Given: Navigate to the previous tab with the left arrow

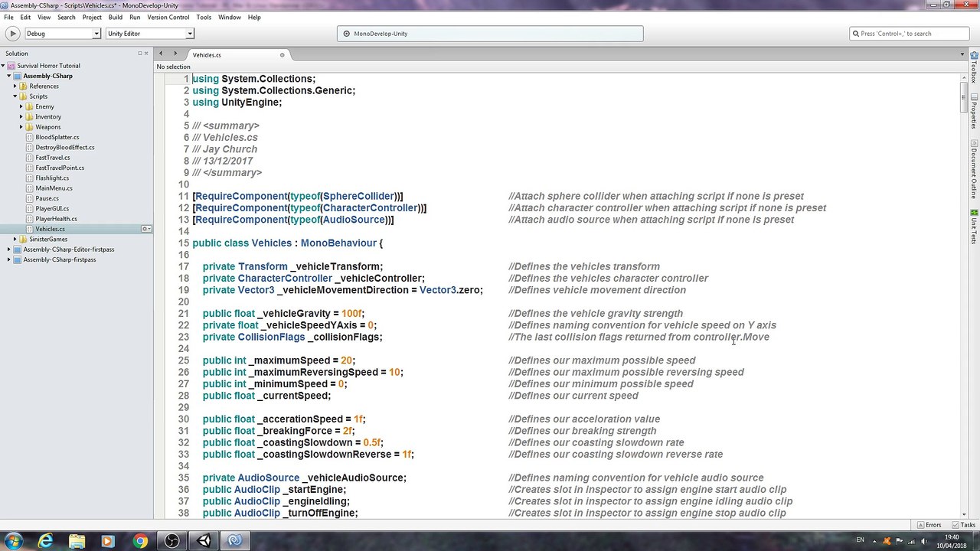Looking at the screenshot, I should (x=161, y=54).
